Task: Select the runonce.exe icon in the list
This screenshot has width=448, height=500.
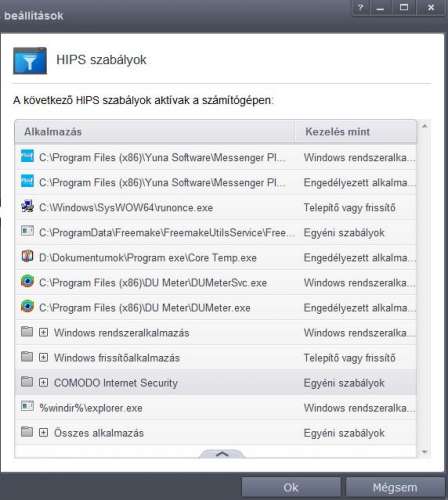Action: coord(27,207)
